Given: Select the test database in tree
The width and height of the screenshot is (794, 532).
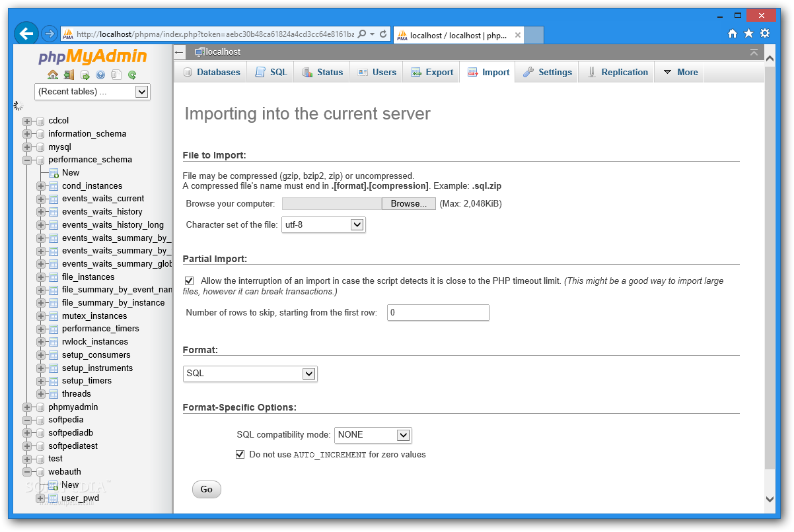Looking at the screenshot, I should (55, 459).
